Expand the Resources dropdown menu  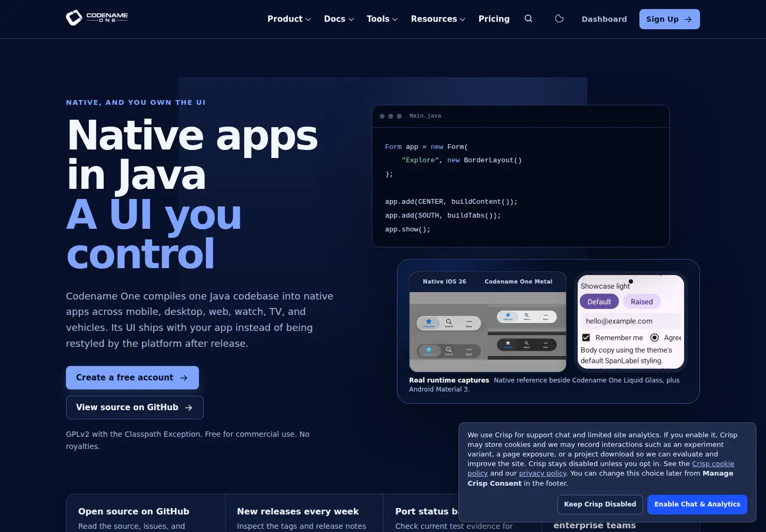pos(438,19)
